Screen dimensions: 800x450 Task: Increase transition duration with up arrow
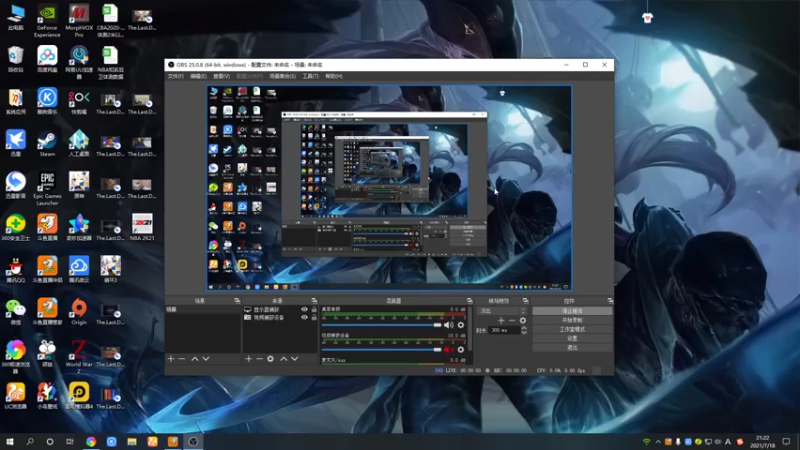click(523, 328)
